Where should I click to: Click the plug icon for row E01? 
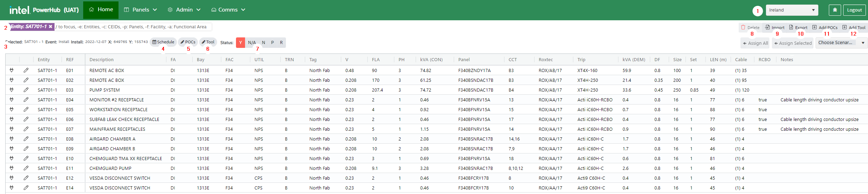point(12,70)
